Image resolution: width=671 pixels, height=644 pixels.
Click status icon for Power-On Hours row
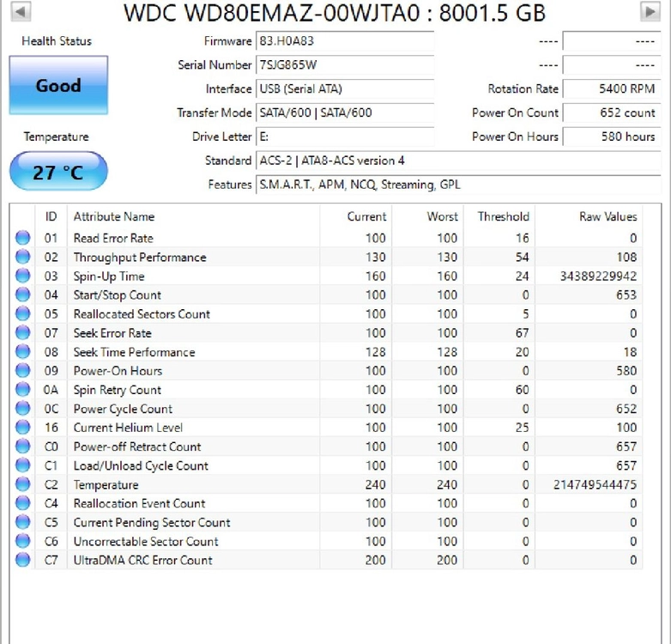coord(22,370)
